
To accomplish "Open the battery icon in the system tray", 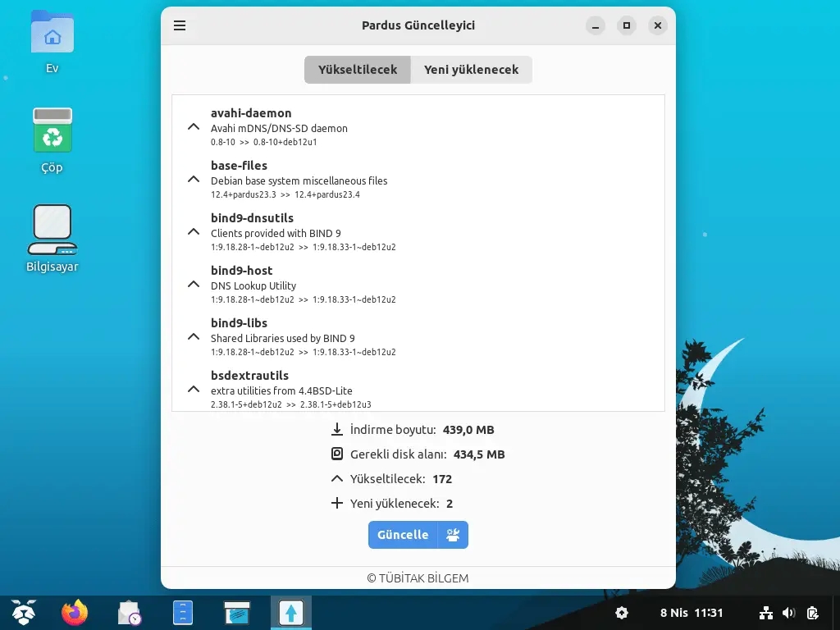I will [x=813, y=612].
